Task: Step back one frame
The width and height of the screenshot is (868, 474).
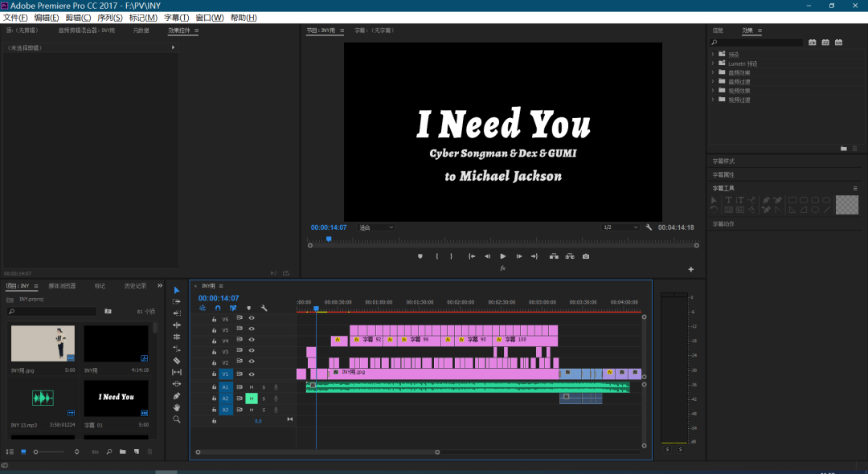Action: point(487,256)
